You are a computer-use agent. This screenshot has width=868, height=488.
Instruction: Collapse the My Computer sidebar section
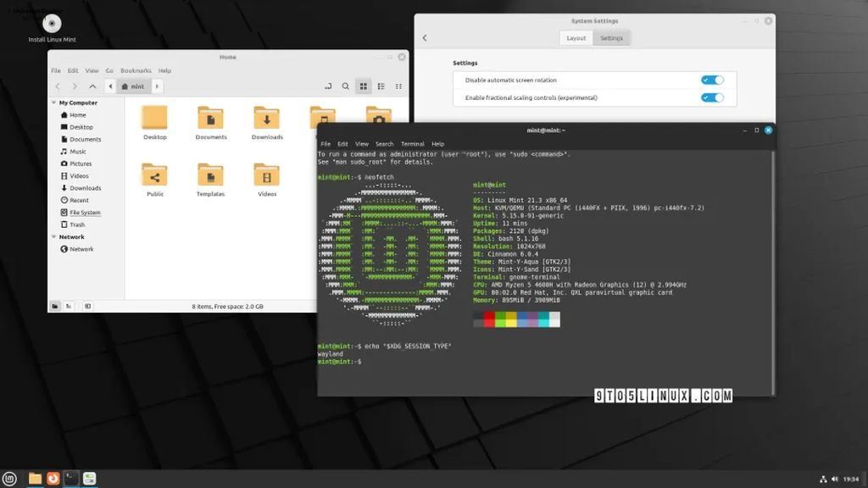pos(54,103)
